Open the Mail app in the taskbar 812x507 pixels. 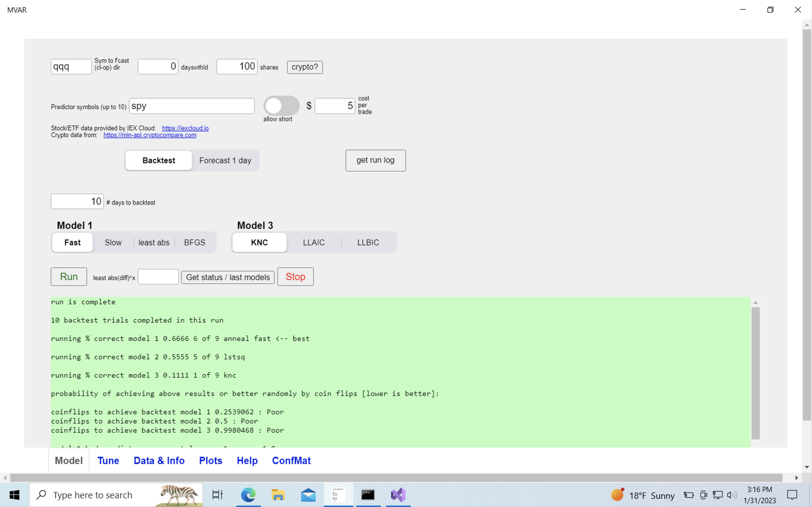[308, 495]
